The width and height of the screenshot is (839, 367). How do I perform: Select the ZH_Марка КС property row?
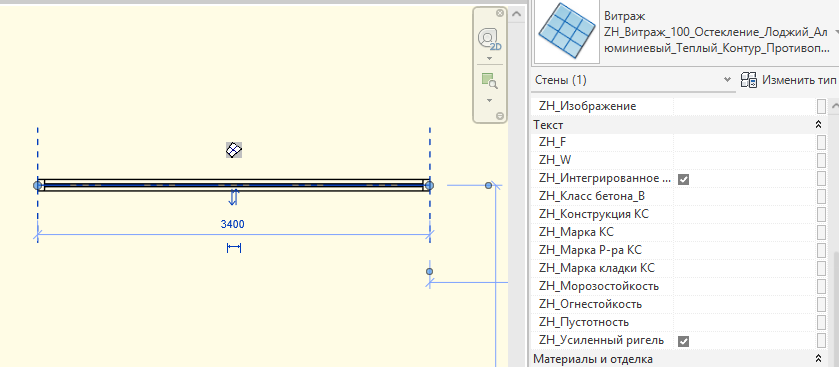[680, 232]
